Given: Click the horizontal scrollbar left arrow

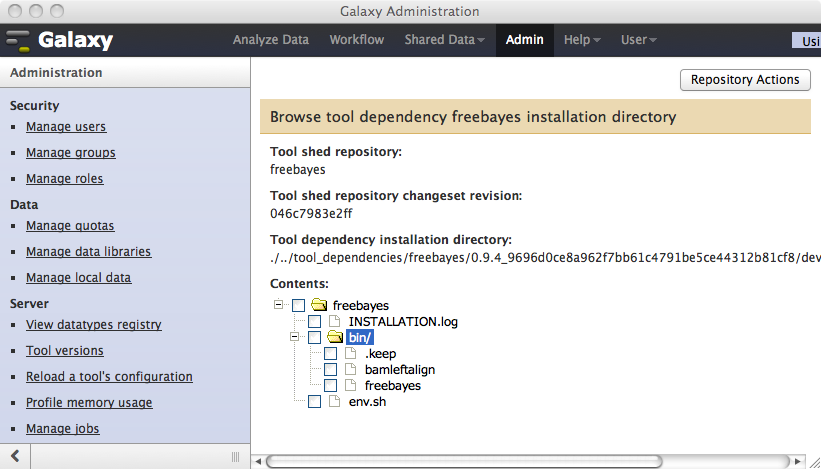Looking at the screenshot, I should tap(258, 462).
